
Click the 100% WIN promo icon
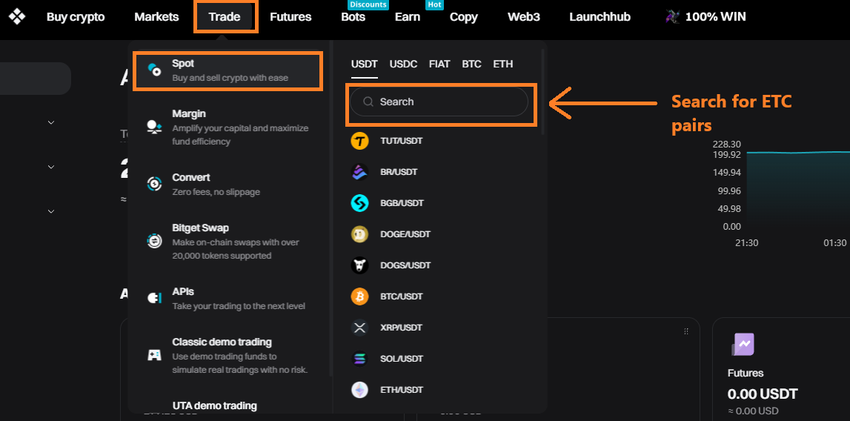tap(673, 17)
